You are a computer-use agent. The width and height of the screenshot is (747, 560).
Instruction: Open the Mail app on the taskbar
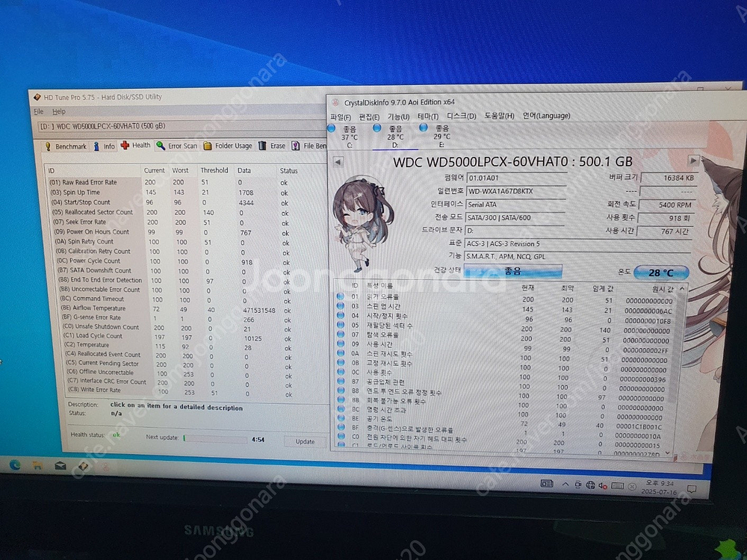61,466
